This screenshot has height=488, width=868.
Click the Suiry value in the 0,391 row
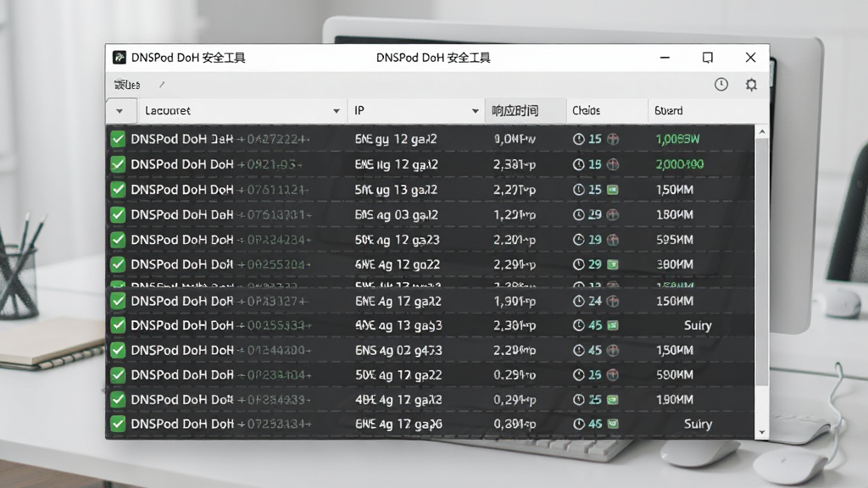698,424
